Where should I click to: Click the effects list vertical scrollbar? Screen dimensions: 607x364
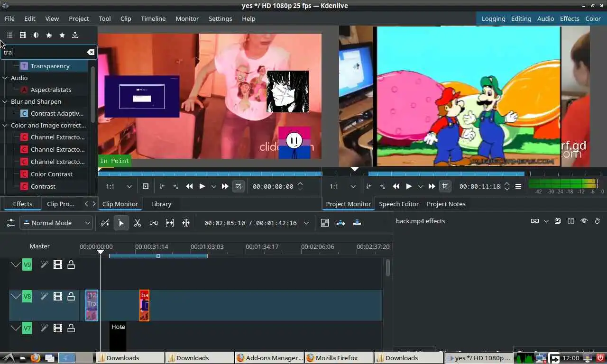tap(92, 95)
